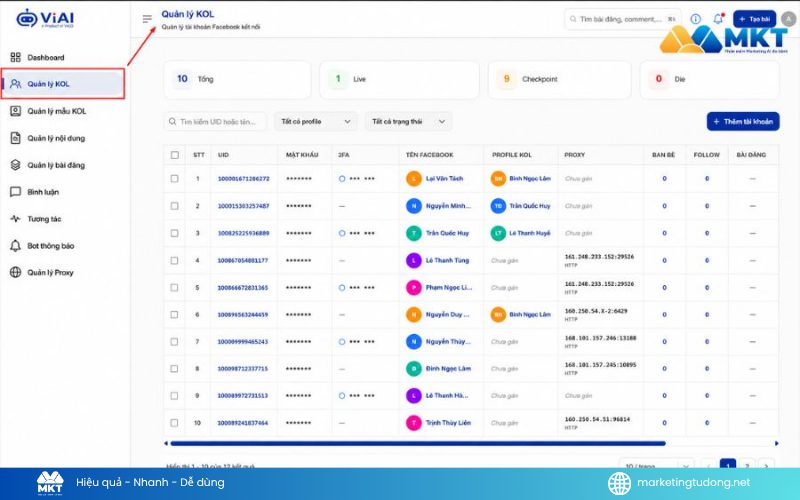This screenshot has width=800, height=500.
Task: Tick the checkbox for row 6
Action: coord(174,314)
